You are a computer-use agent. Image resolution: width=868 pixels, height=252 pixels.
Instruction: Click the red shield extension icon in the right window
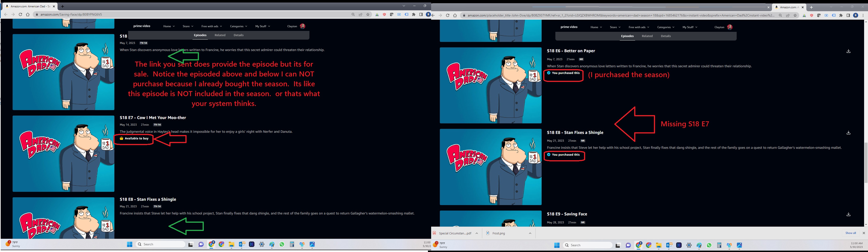(811, 16)
